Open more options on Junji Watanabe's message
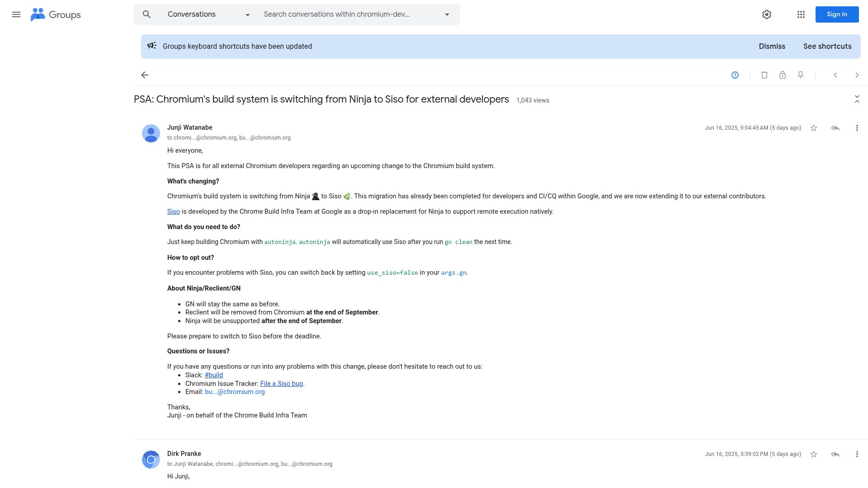This screenshot has width=868, height=488. click(857, 128)
